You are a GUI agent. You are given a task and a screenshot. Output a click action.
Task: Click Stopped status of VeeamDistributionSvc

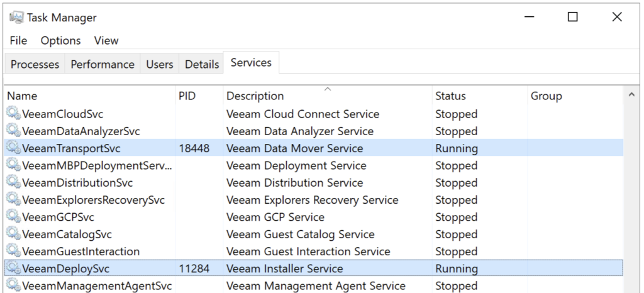point(457,183)
